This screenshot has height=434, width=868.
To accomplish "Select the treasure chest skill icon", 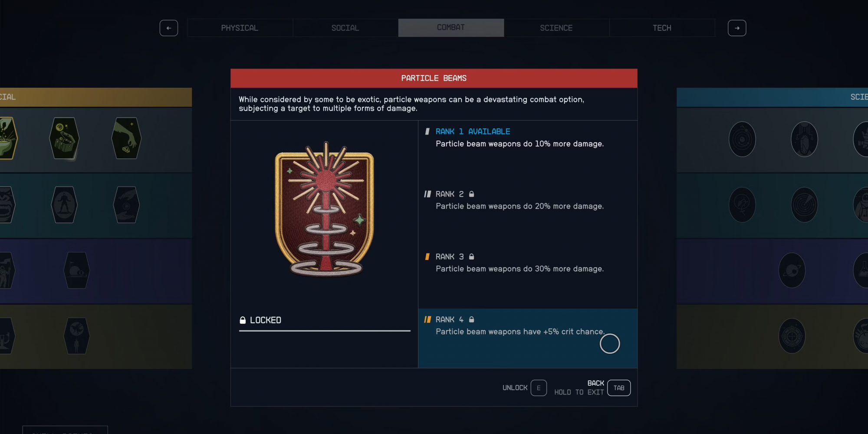I will pos(64,138).
